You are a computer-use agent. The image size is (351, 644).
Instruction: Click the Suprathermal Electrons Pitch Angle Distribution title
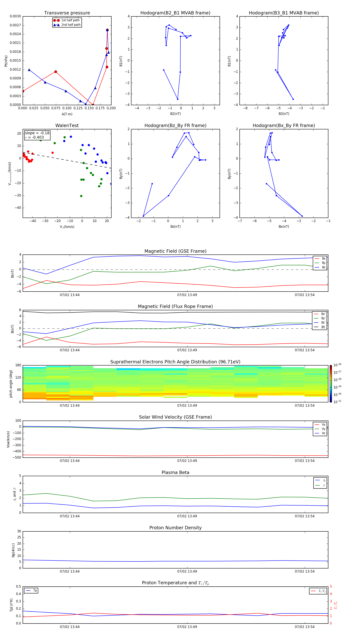[175, 362]
